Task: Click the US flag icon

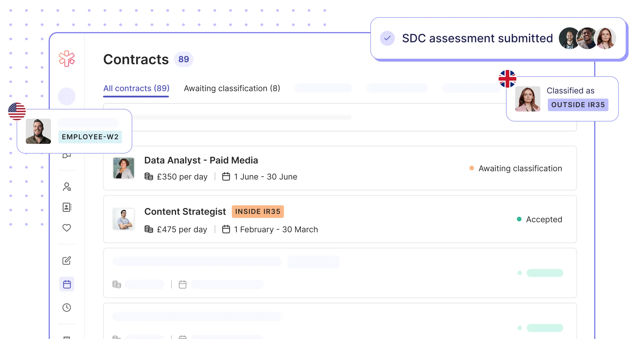Action: [x=17, y=111]
